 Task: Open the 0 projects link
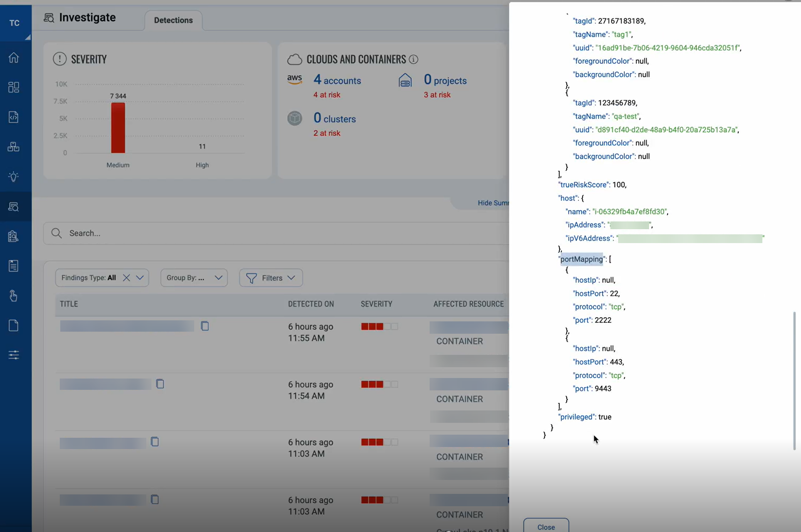tap(445, 80)
